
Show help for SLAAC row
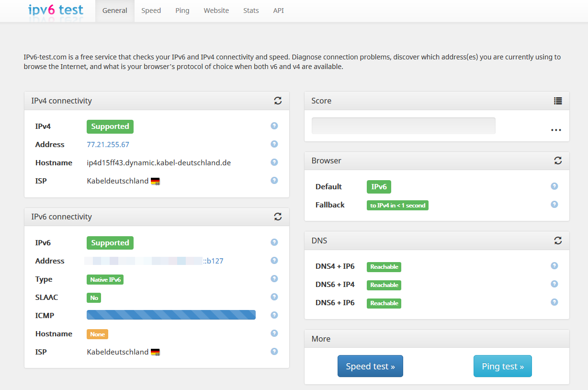point(274,297)
